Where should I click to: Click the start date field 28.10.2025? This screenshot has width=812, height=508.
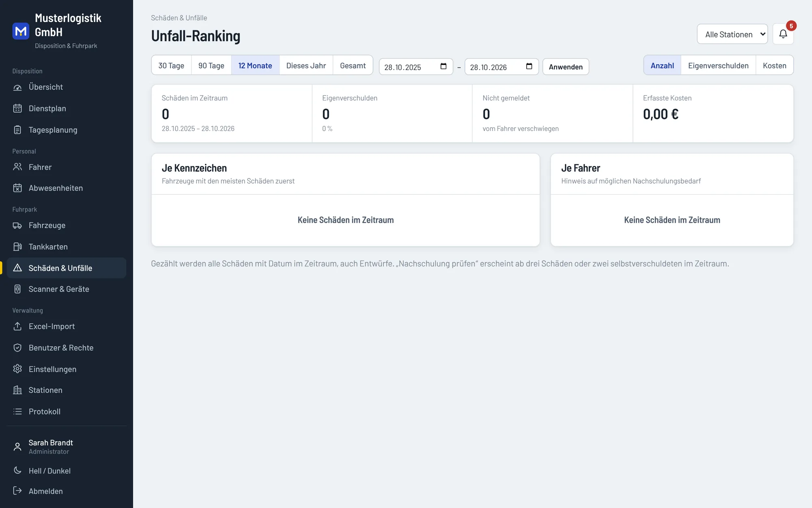click(x=416, y=67)
